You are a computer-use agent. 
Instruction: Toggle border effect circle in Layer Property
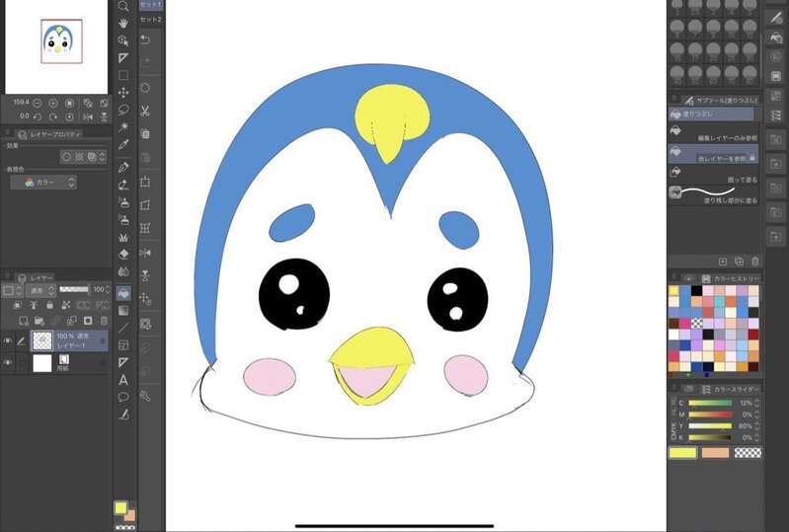point(66,157)
